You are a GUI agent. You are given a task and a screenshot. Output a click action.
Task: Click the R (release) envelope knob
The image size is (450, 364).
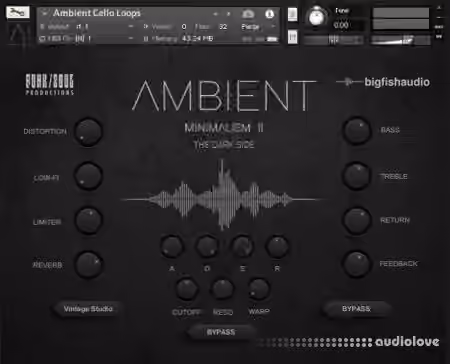tap(277, 247)
